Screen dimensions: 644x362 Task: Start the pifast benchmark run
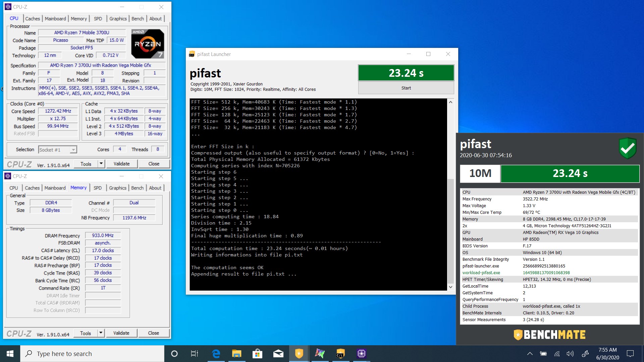[406, 88]
